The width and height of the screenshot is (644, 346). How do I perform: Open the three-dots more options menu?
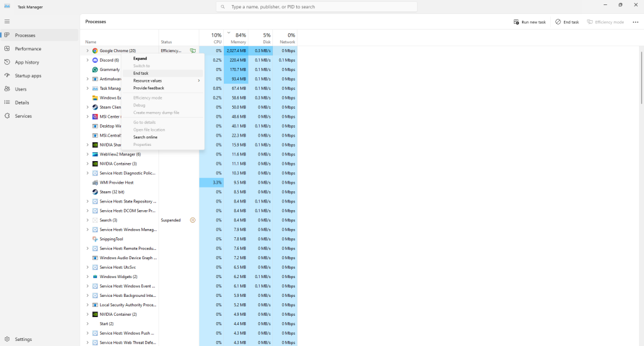pyautogui.click(x=635, y=22)
